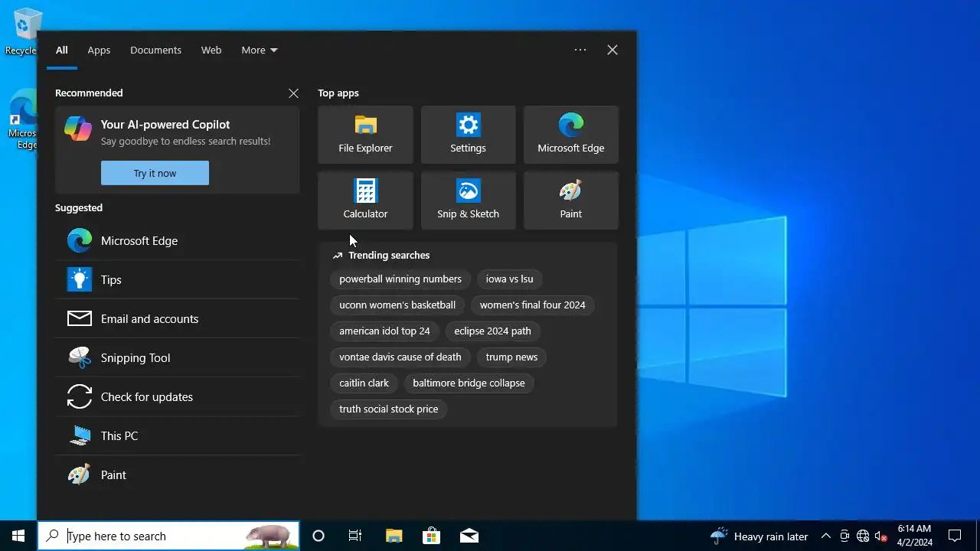Search caitlin clark trend
Image resolution: width=980 pixels, height=551 pixels.
pyautogui.click(x=364, y=383)
